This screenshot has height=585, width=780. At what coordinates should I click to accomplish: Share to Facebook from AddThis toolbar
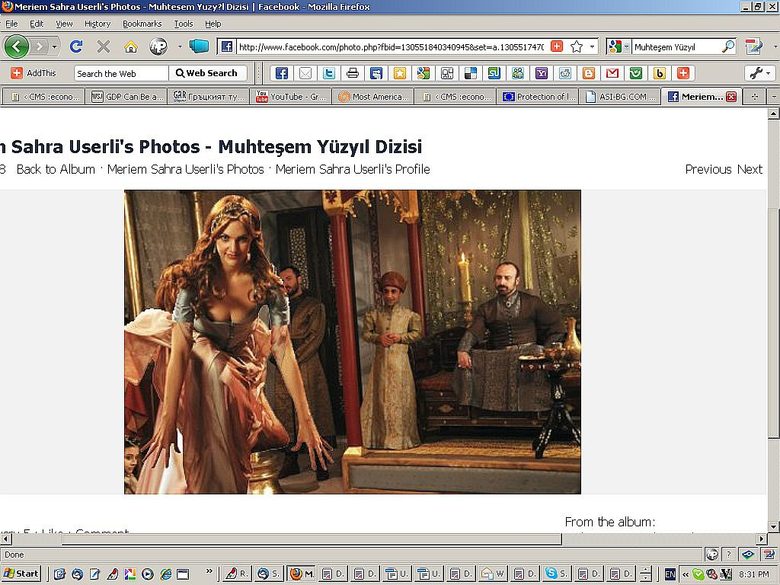[x=282, y=74]
